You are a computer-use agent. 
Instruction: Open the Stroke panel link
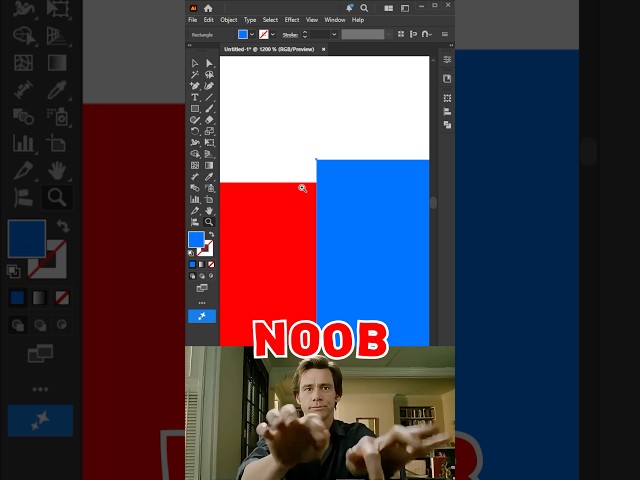(290, 35)
